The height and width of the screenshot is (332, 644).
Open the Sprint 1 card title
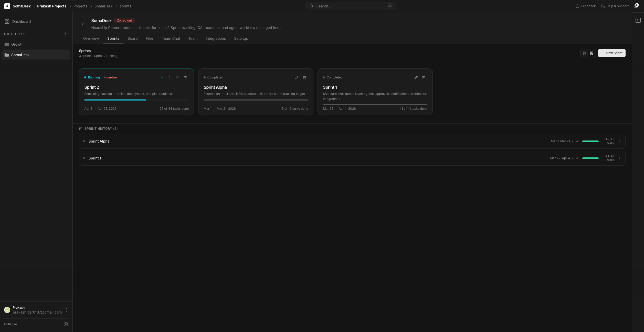[330, 87]
